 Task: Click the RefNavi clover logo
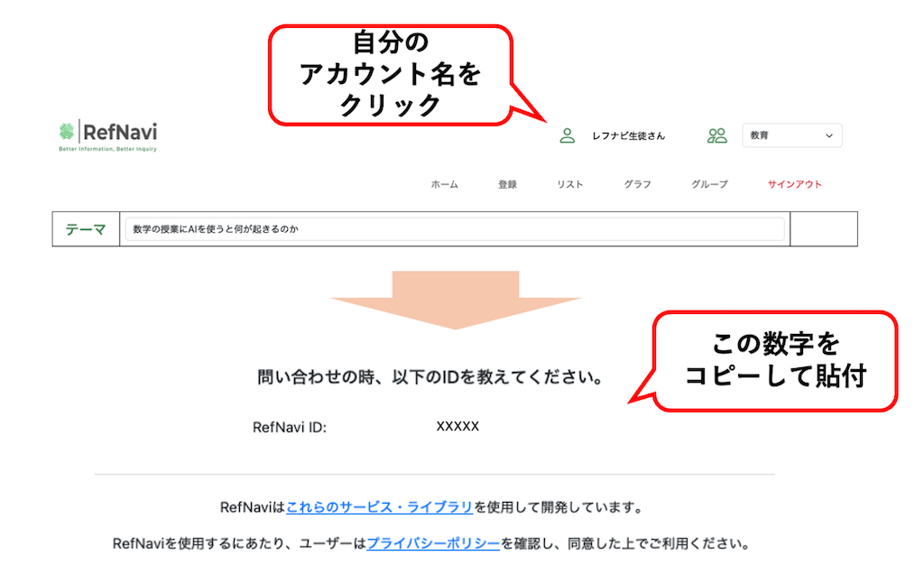tap(67, 132)
